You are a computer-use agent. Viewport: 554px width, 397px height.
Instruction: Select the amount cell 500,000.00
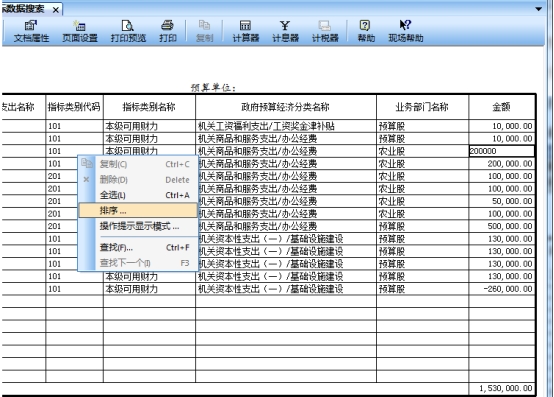pos(501,226)
